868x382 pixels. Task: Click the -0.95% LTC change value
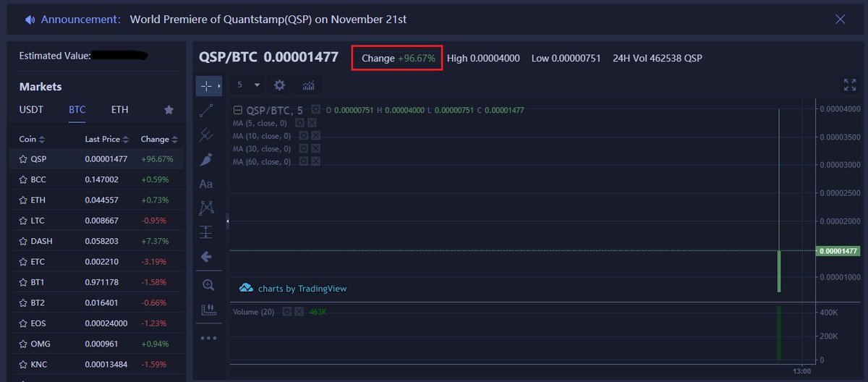[x=153, y=221]
